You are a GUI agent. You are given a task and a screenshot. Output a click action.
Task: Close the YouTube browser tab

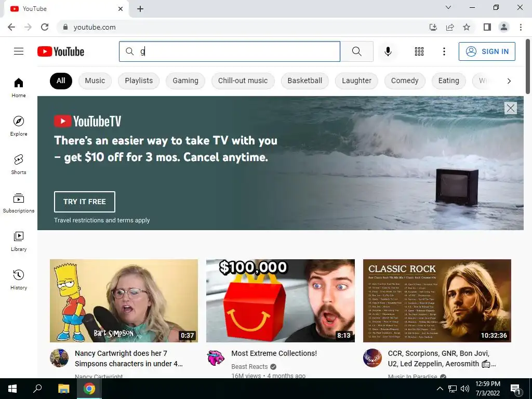coord(121,9)
